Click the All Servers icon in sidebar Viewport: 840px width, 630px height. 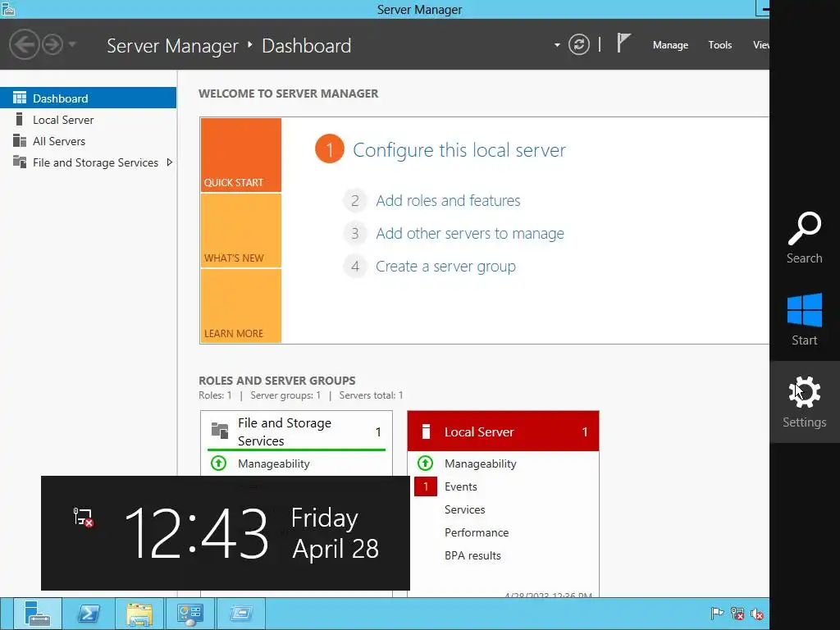[x=20, y=140]
